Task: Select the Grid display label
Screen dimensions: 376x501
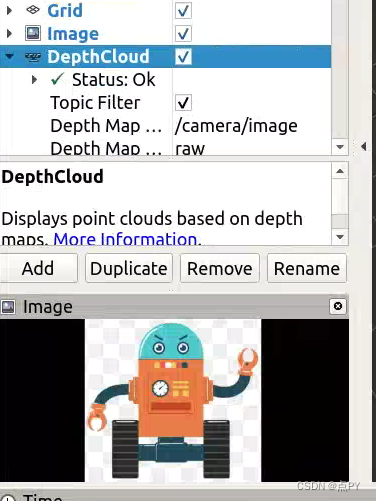Action: (x=65, y=10)
